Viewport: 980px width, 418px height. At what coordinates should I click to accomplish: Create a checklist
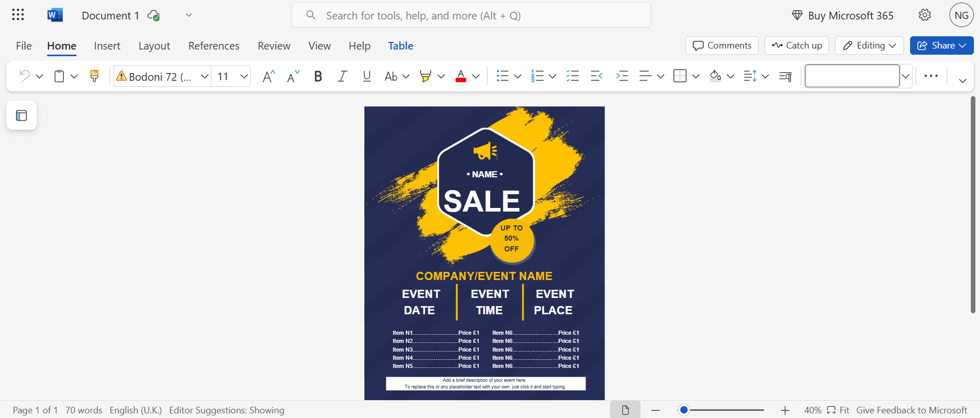tap(573, 76)
